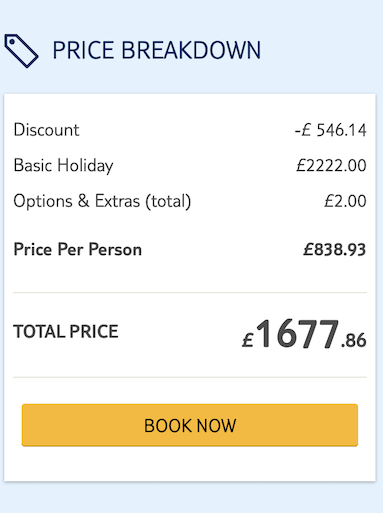383x513 pixels.
Task: Select the Discount label
Action: click(46, 130)
